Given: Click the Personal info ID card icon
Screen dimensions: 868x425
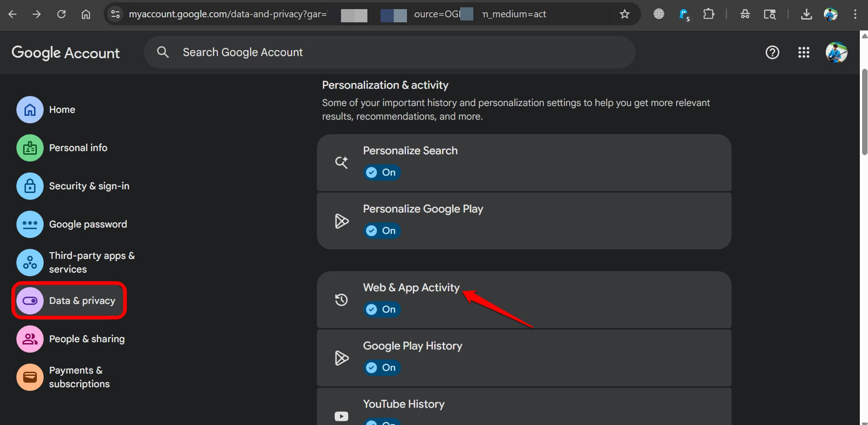Looking at the screenshot, I should click(x=30, y=148).
